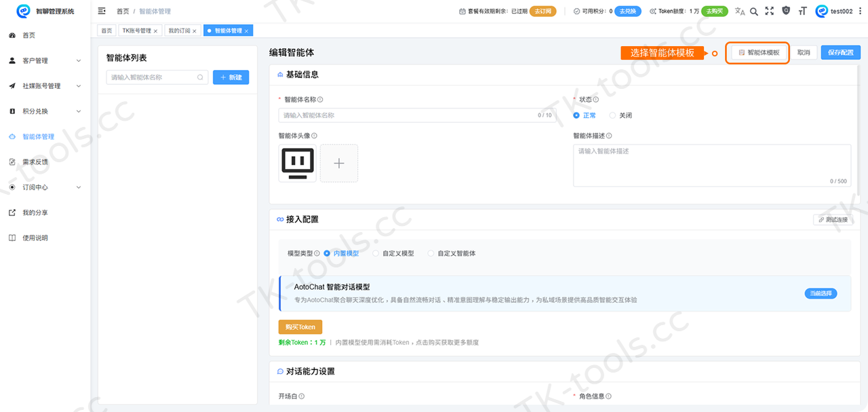Screen dimensions: 868x412
Task: Click search icon in agent name field
Action: pos(200,77)
